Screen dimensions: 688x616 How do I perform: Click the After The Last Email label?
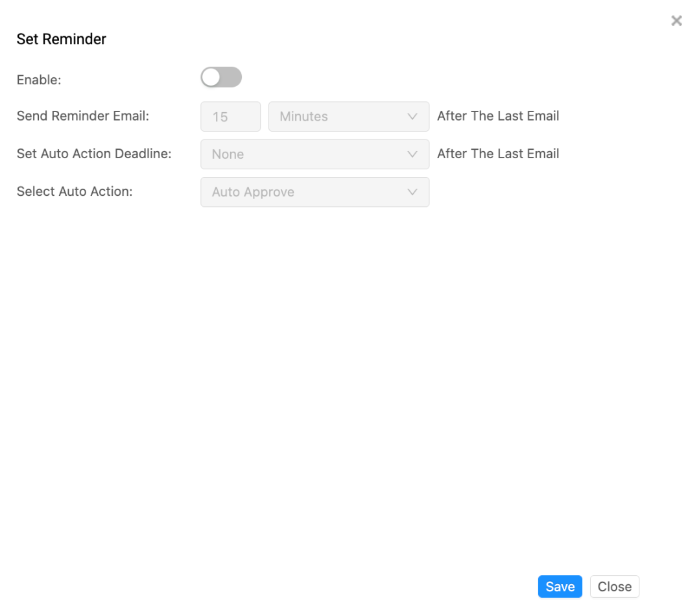point(497,115)
